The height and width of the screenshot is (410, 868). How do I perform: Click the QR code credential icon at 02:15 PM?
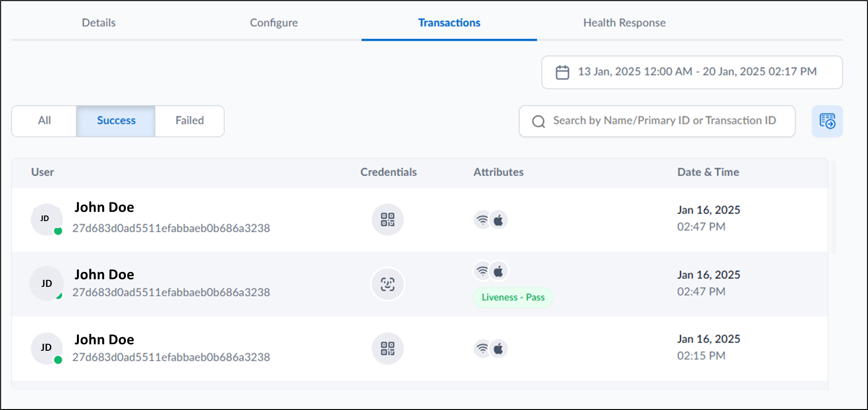[x=387, y=348]
